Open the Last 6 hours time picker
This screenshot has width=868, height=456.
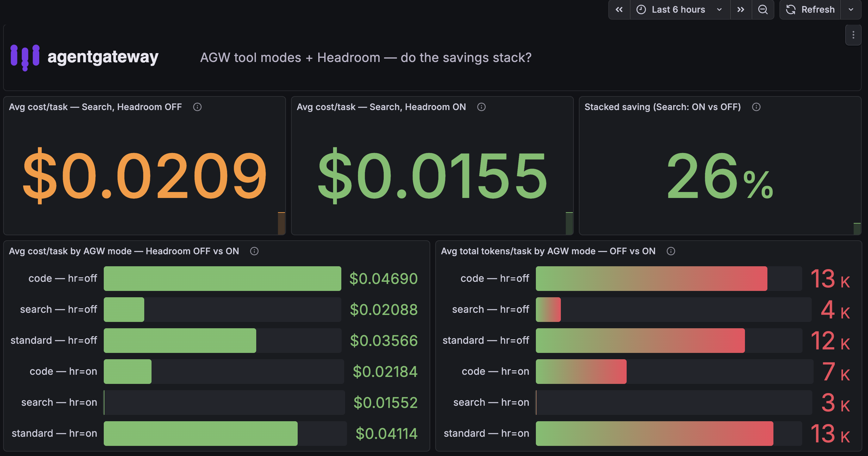coord(680,9)
